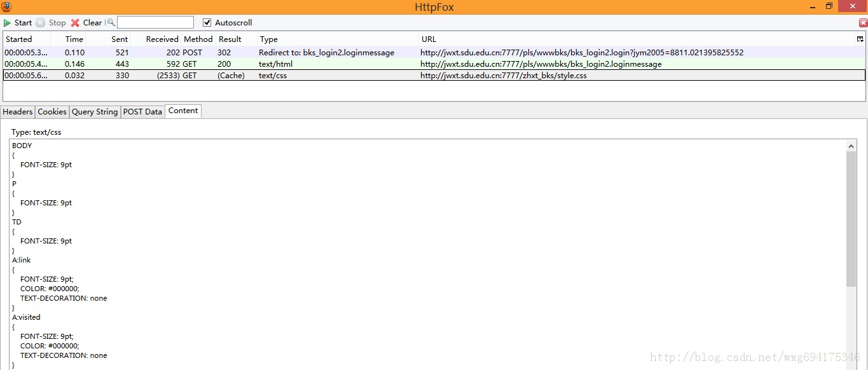Click the Stop capture icon
868x370 pixels.
tap(40, 22)
